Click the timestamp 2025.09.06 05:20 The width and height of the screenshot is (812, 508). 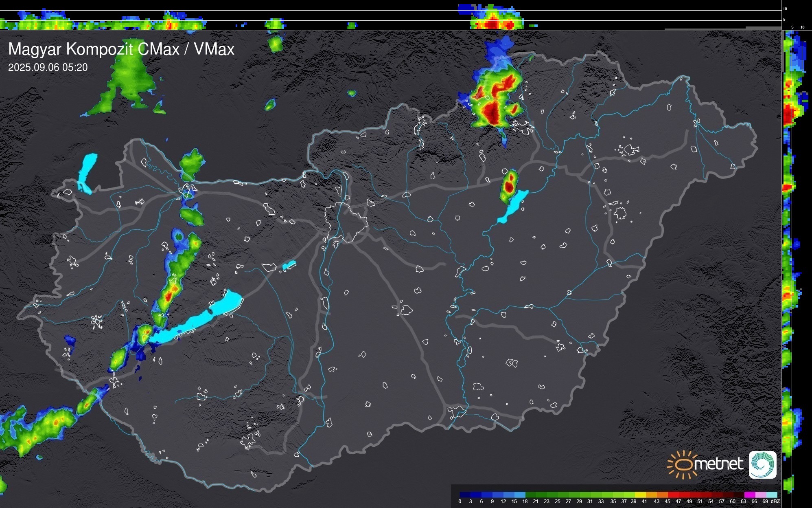[x=48, y=68]
